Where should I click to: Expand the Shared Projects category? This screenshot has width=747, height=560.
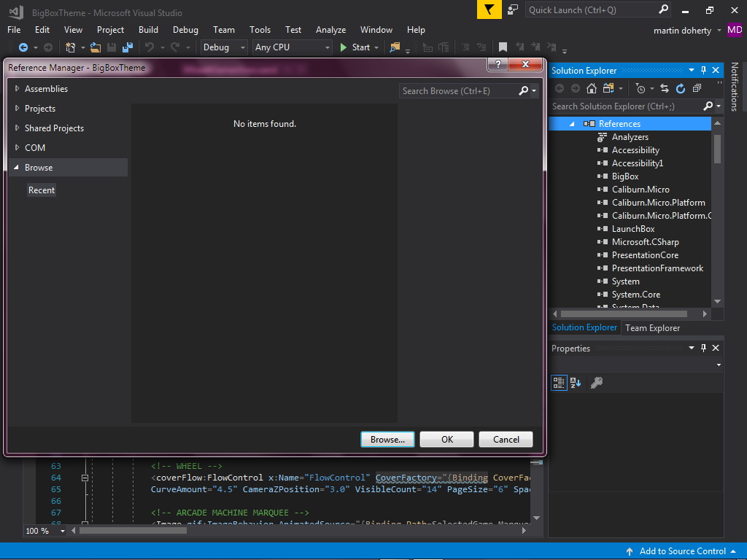click(18, 128)
